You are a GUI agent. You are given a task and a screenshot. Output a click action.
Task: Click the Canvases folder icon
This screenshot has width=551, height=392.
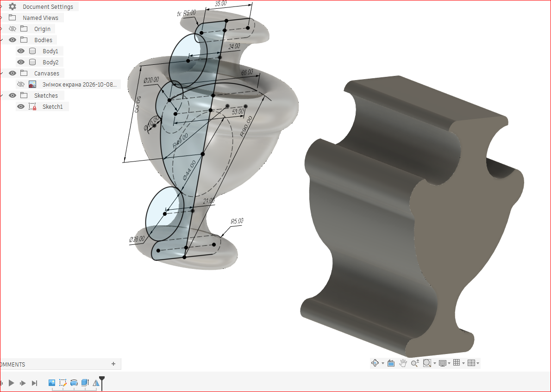24,73
